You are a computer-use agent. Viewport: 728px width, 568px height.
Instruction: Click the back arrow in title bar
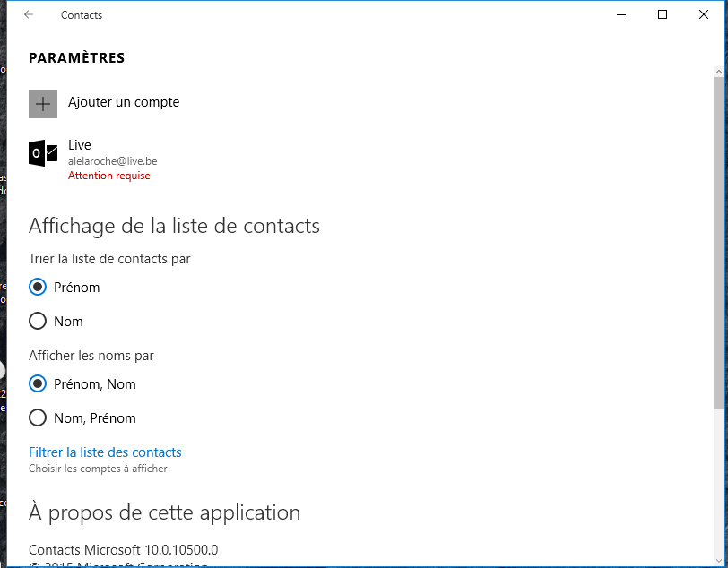(29, 14)
